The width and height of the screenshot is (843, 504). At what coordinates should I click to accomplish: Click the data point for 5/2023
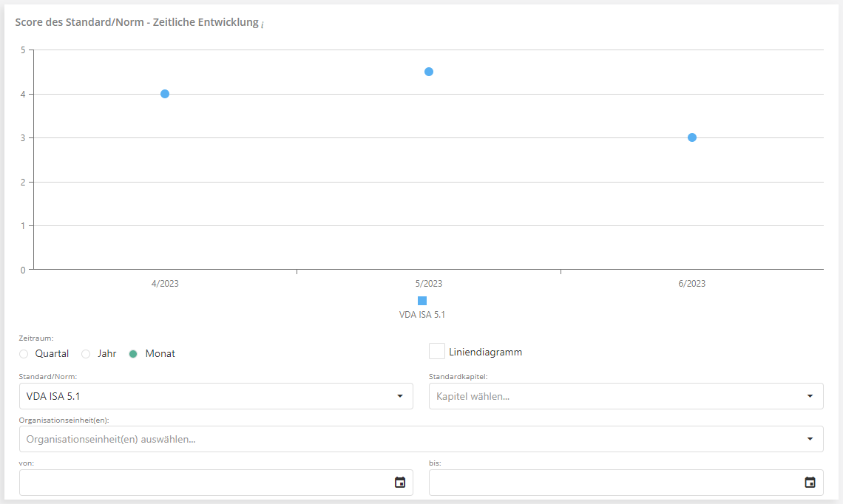coord(429,72)
